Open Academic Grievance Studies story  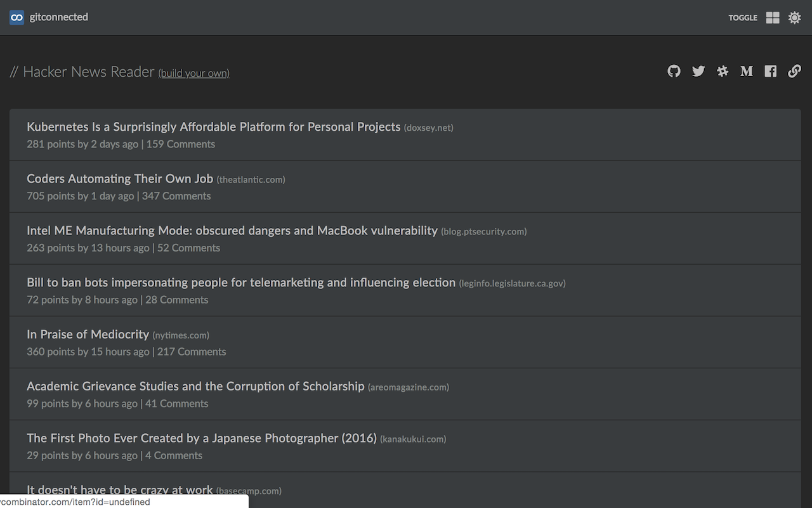pos(195,386)
